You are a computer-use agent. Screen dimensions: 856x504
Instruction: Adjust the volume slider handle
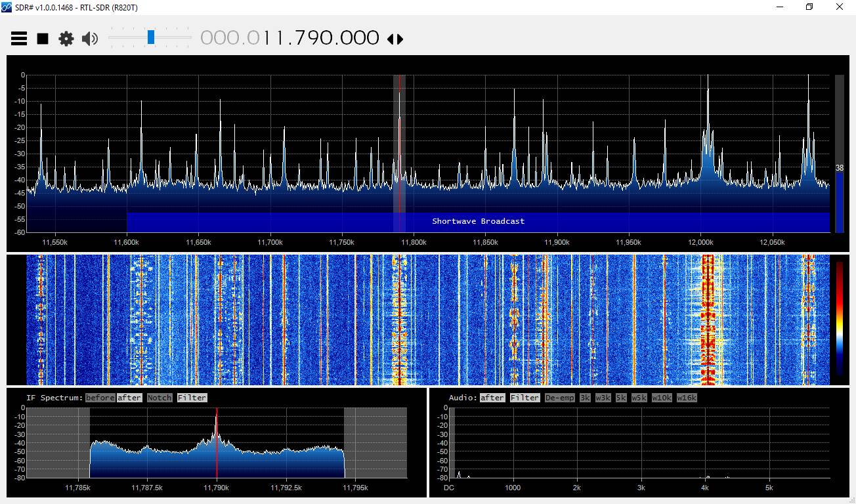(151, 37)
